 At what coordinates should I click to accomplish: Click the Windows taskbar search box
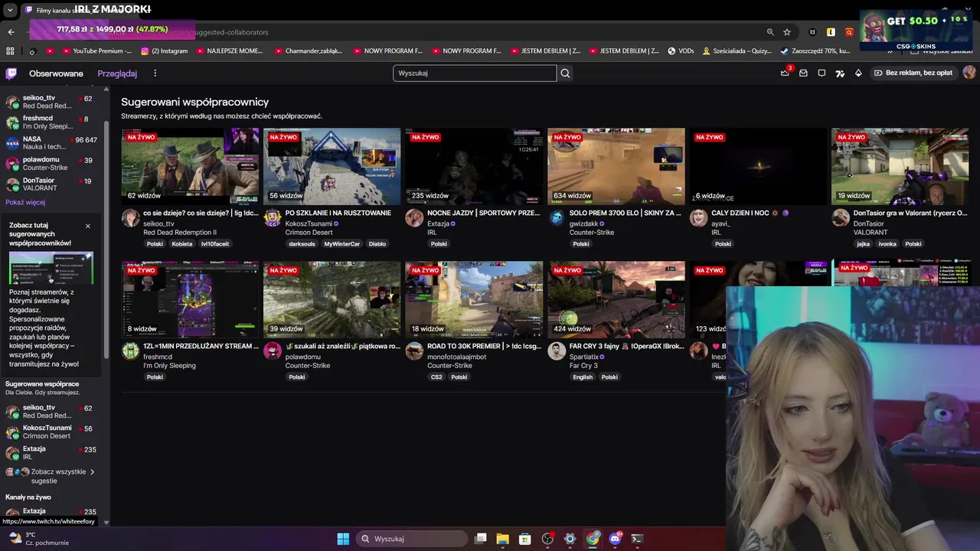(412, 539)
